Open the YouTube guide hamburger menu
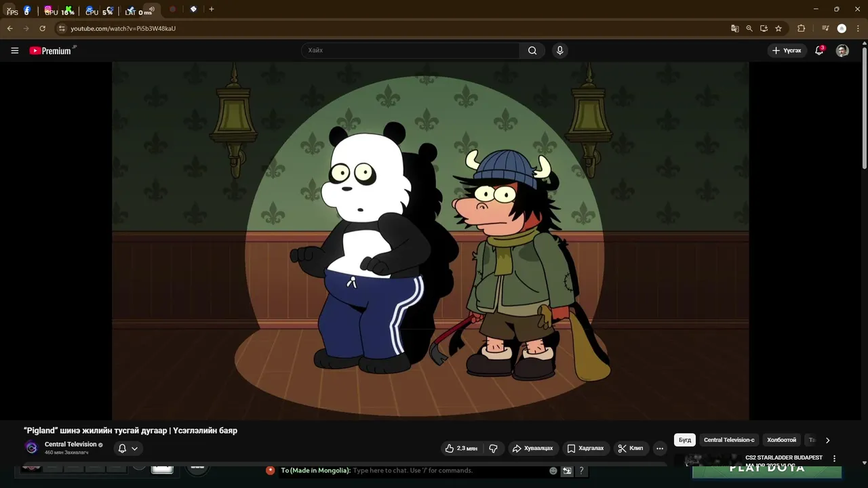This screenshot has height=488, width=868. pyautogui.click(x=14, y=50)
